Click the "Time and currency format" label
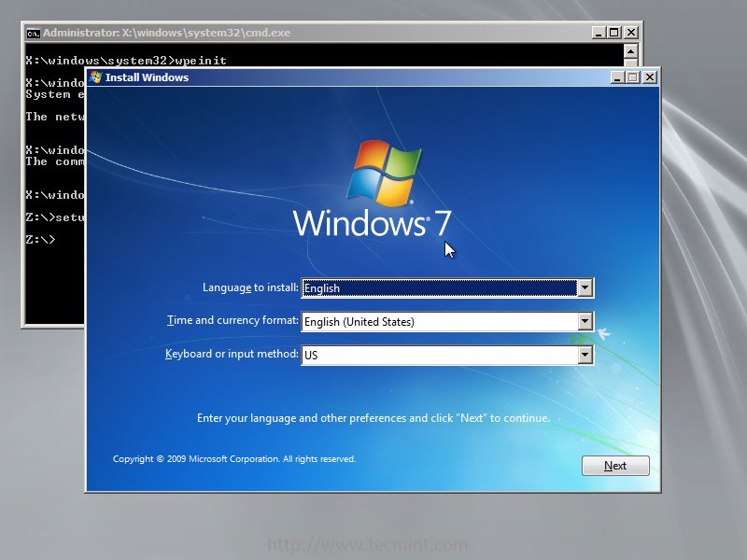This screenshot has height=560, width=747. point(233,321)
